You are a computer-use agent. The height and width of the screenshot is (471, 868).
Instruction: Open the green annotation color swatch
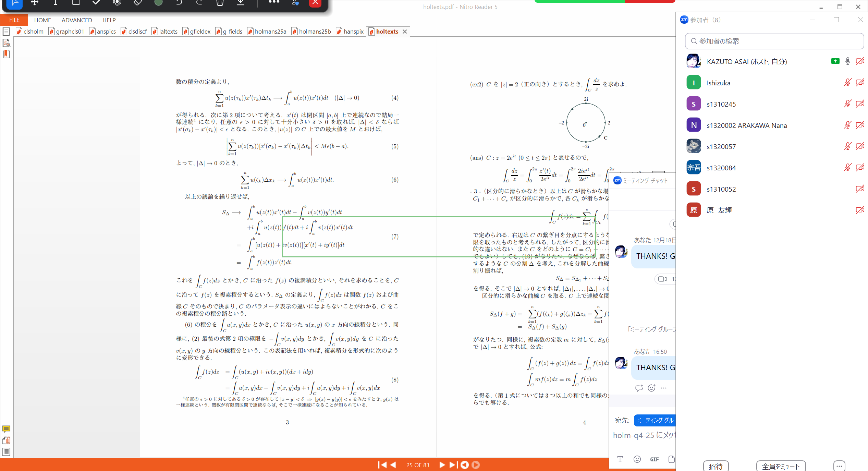pyautogui.click(x=158, y=3)
